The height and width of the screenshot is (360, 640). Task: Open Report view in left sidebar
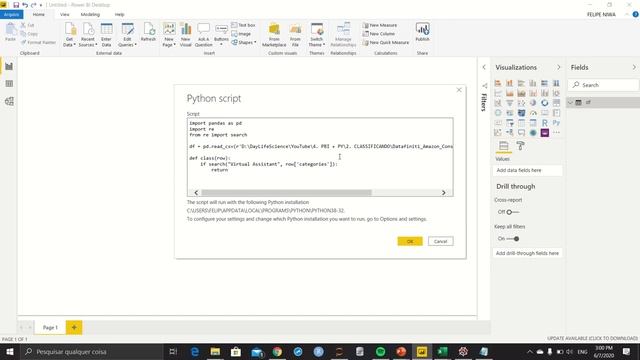coord(9,67)
